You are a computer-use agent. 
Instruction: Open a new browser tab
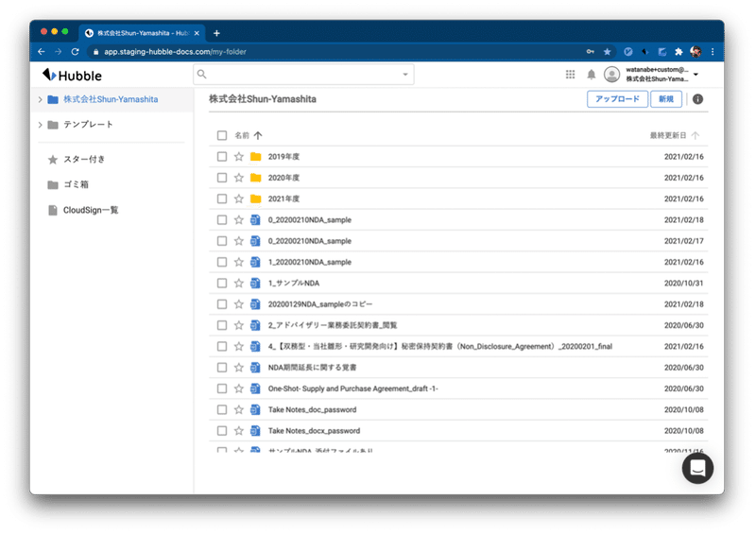(217, 33)
